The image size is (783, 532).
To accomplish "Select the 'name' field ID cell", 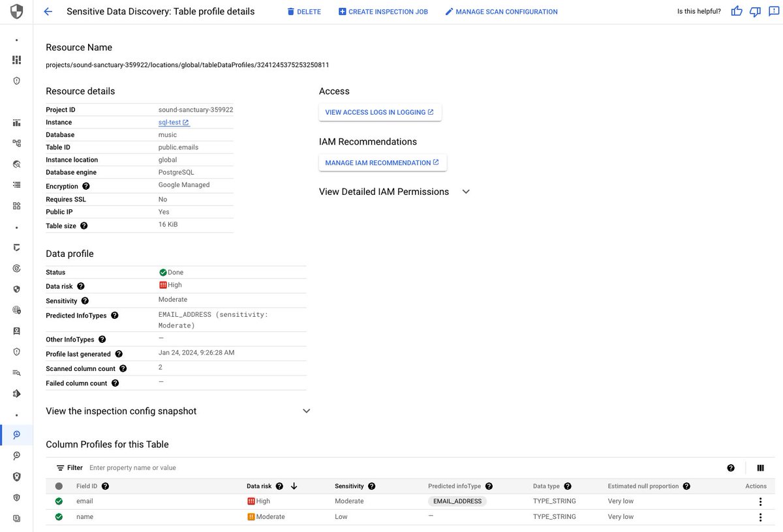I will coord(85,517).
